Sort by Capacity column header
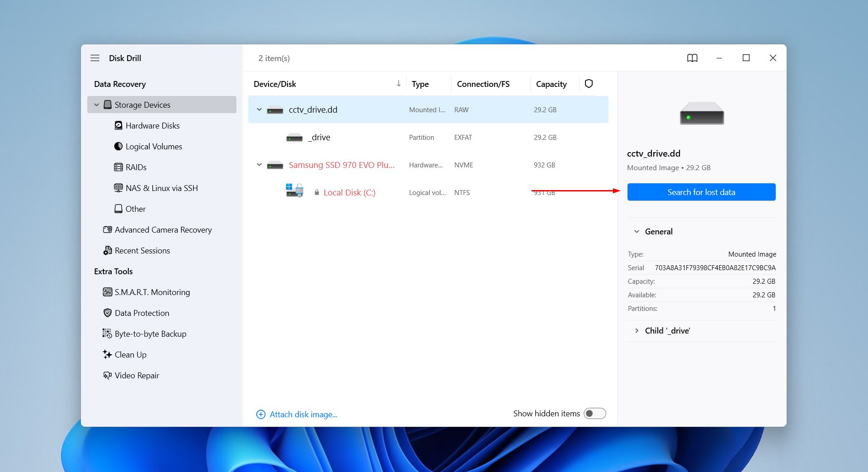Image resolution: width=868 pixels, height=472 pixels. (x=551, y=84)
